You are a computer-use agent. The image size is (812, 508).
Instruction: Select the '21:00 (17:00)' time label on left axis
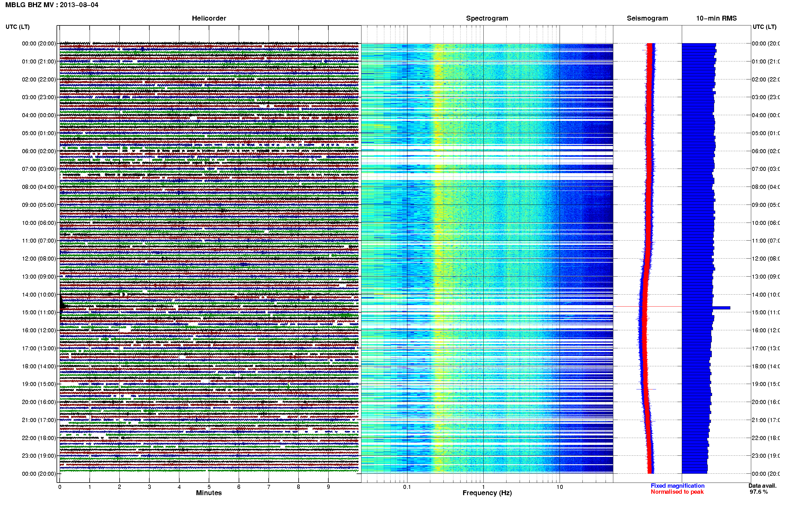pos(39,420)
